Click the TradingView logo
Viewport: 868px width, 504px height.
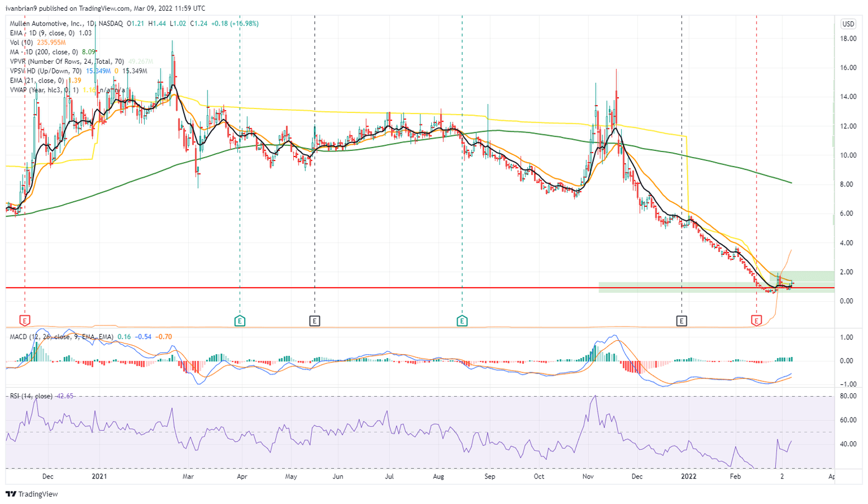pos(34,494)
